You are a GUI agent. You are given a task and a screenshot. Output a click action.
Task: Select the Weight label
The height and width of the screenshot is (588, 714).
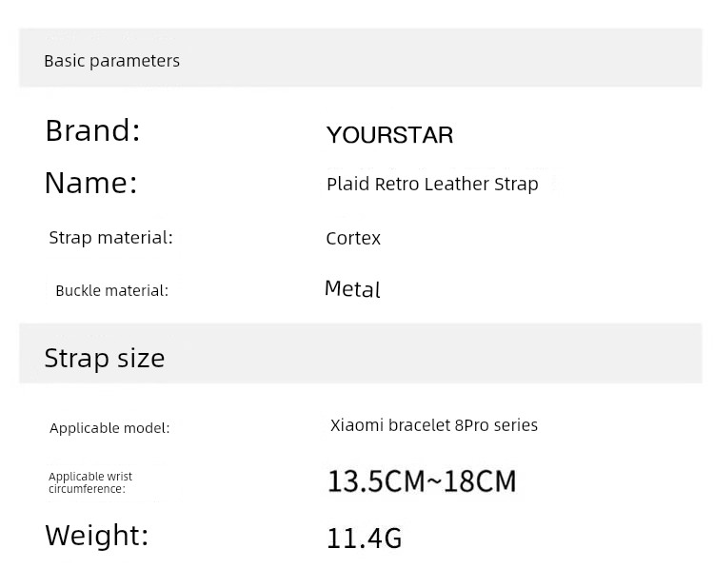96,536
